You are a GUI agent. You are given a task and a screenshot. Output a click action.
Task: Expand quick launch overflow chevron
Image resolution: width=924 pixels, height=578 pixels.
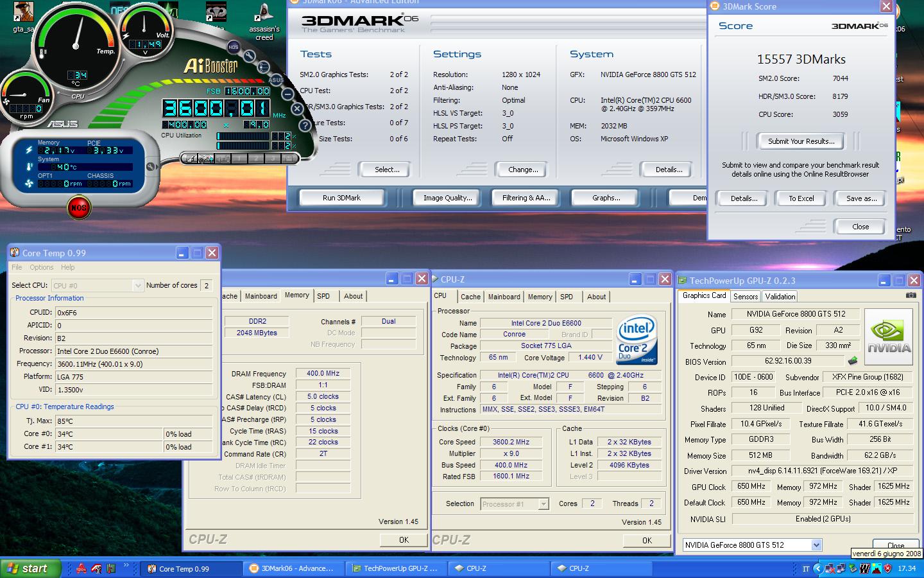(126, 565)
